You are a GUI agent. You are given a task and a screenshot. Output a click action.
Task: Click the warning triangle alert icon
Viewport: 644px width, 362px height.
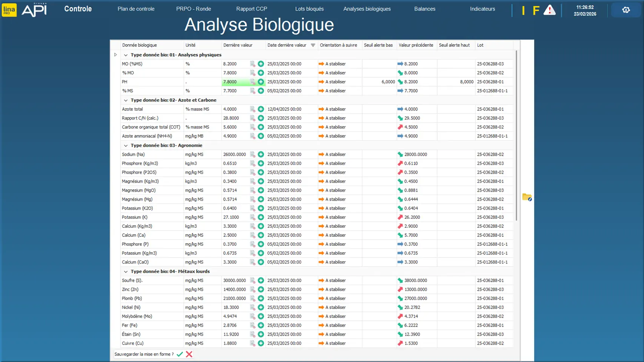pyautogui.click(x=549, y=10)
